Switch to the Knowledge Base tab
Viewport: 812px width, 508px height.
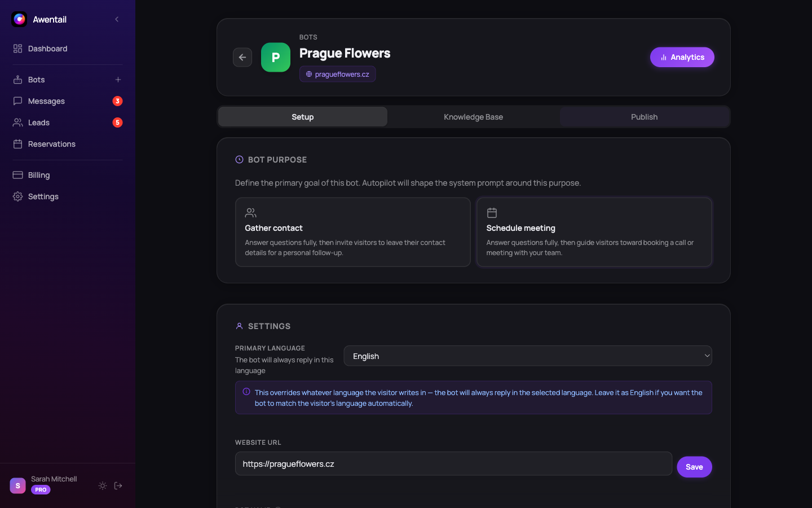(x=473, y=117)
